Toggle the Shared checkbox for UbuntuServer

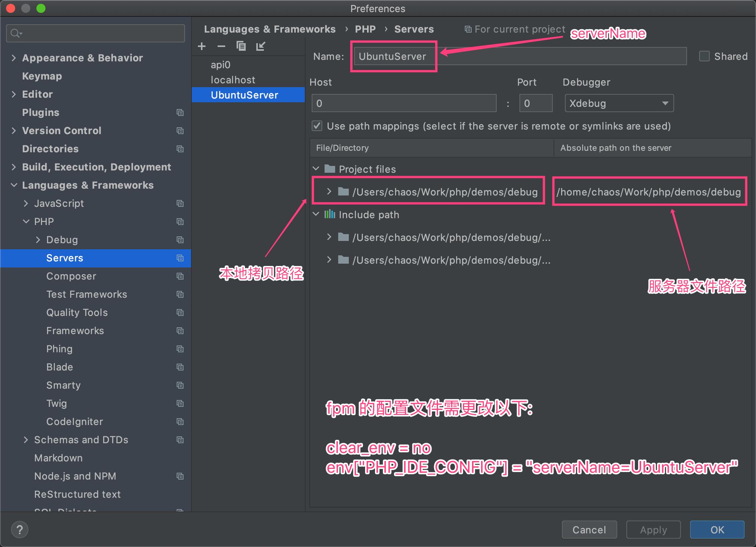[703, 56]
